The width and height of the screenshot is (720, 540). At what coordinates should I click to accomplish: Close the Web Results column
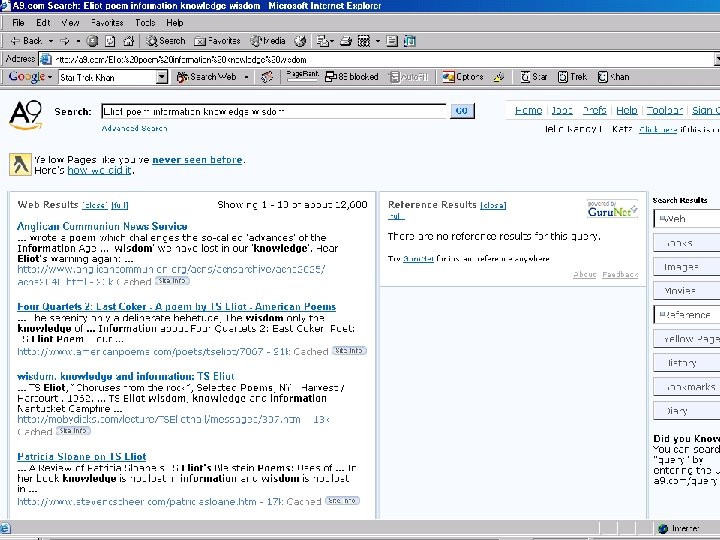[95, 205]
